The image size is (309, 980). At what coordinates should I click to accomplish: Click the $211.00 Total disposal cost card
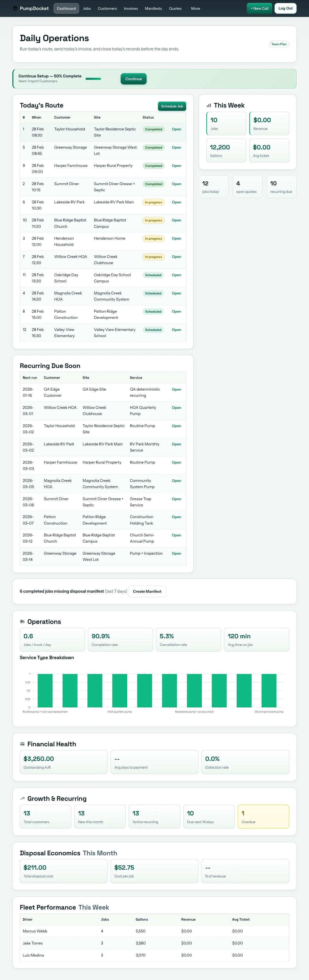click(x=64, y=871)
